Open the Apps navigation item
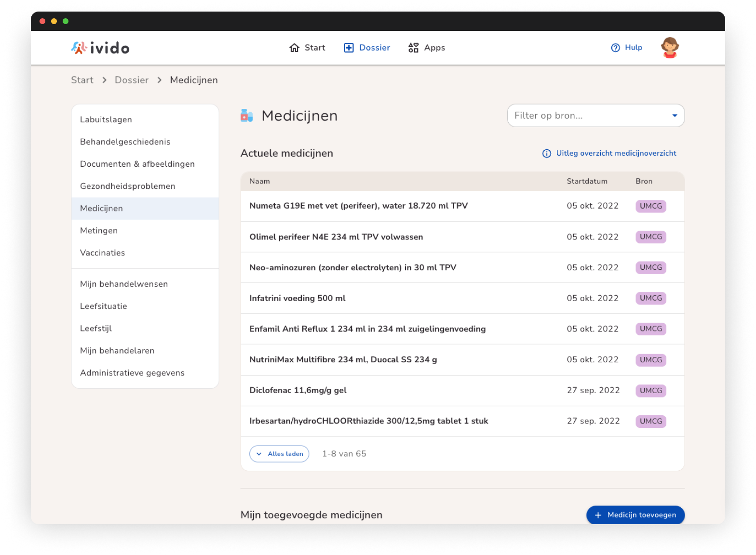756x555 pixels. (x=427, y=48)
